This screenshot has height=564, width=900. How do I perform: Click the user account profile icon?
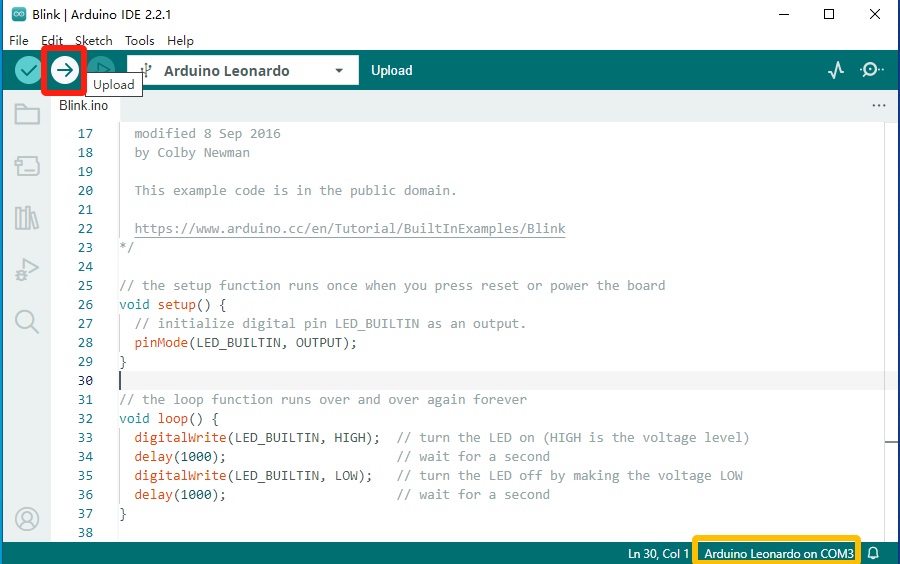27,519
